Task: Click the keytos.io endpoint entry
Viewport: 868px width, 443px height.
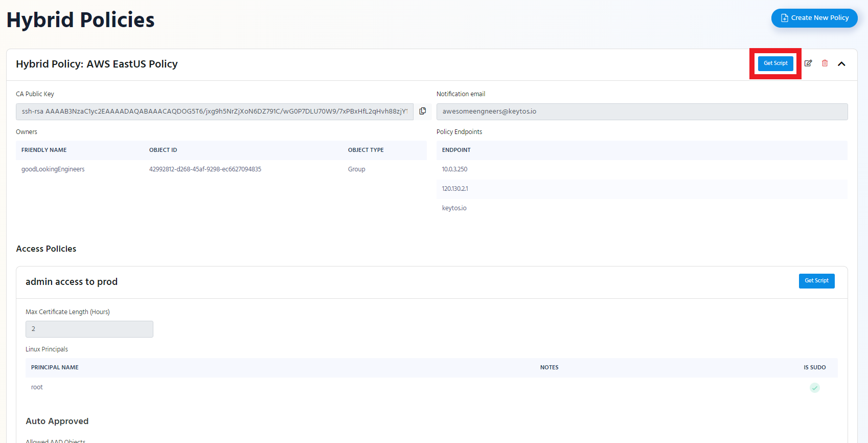Action: click(x=454, y=208)
